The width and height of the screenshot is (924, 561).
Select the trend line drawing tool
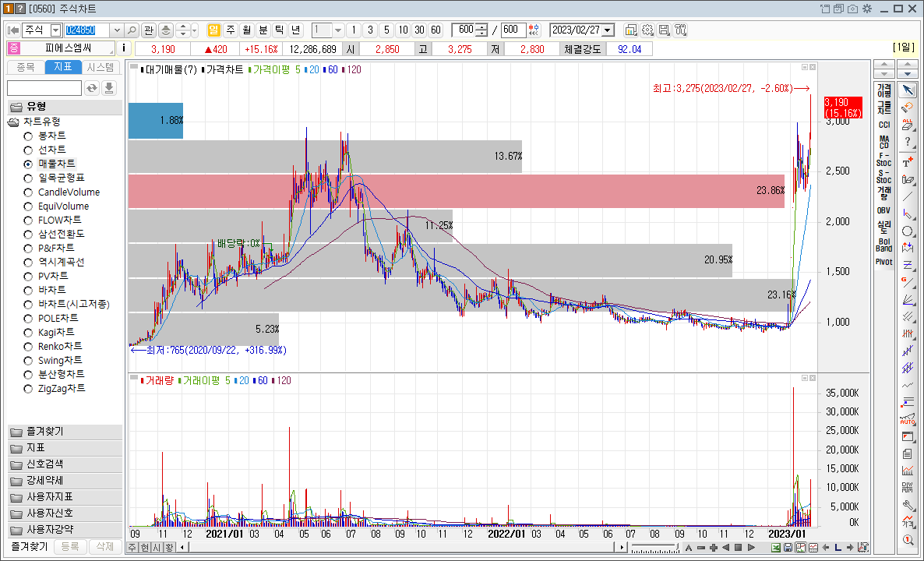point(908,196)
